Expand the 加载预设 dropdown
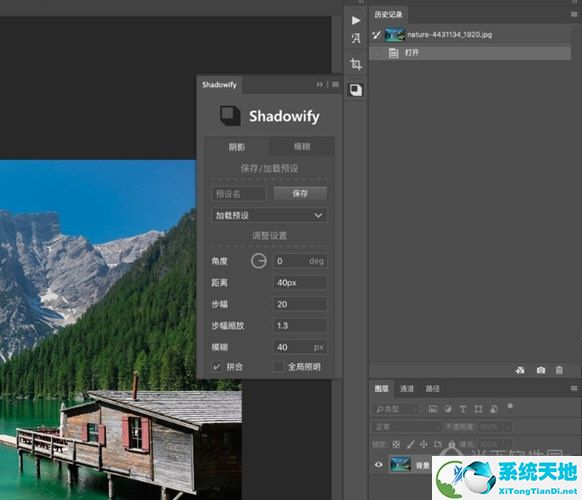This screenshot has height=500, width=582. click(269, 215)
